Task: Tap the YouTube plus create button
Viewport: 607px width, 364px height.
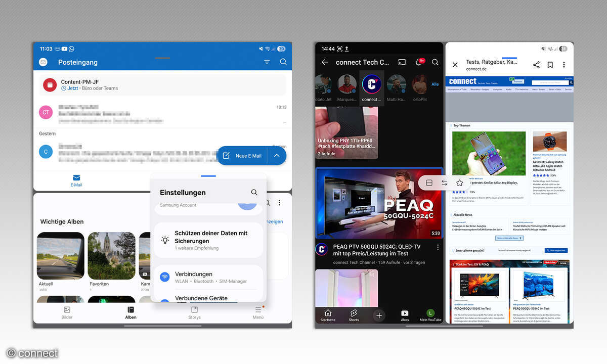Action: click(379, 315)
